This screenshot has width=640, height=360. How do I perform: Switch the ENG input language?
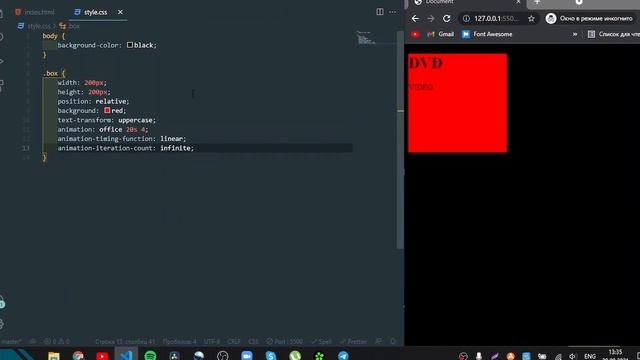(x=589, y=356)
